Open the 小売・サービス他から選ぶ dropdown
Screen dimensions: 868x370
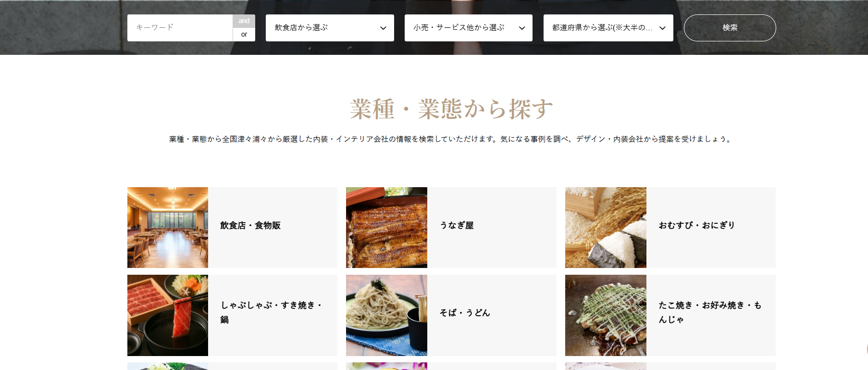(469, 28)
